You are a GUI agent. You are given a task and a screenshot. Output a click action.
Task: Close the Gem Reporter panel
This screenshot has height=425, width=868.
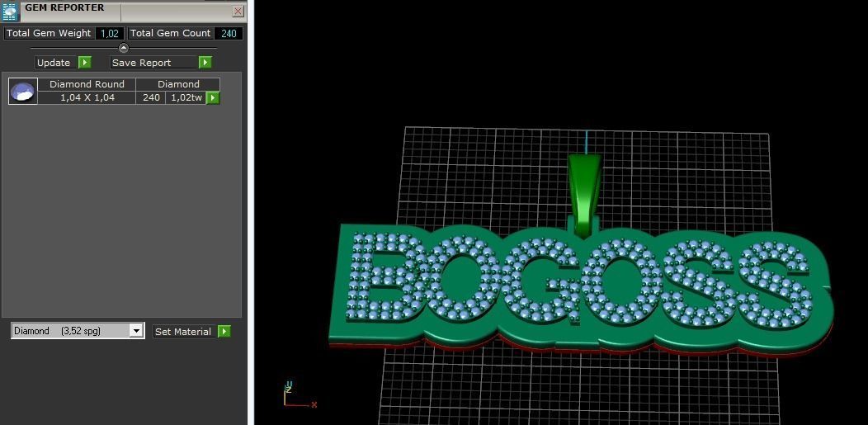(x=238, y=11)
